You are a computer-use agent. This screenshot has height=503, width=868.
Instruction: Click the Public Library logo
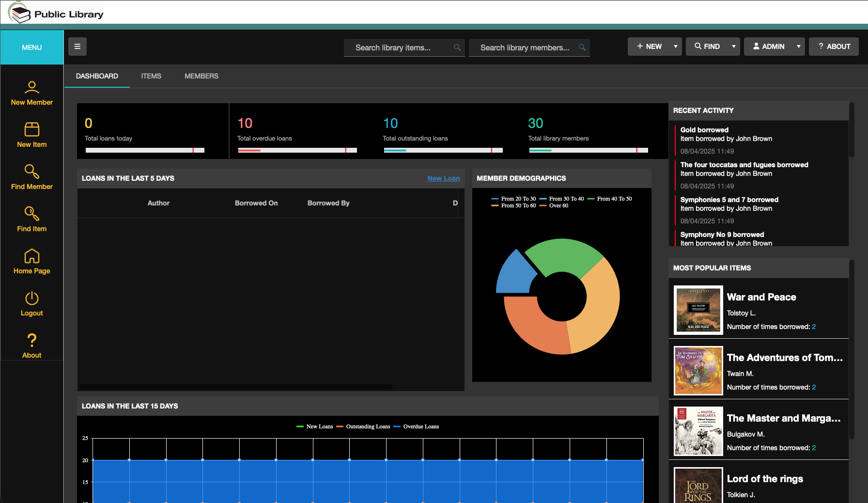tap(53, 13)
